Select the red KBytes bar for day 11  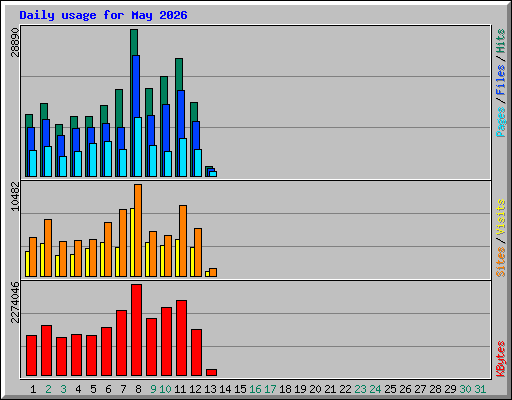(181, 338)
